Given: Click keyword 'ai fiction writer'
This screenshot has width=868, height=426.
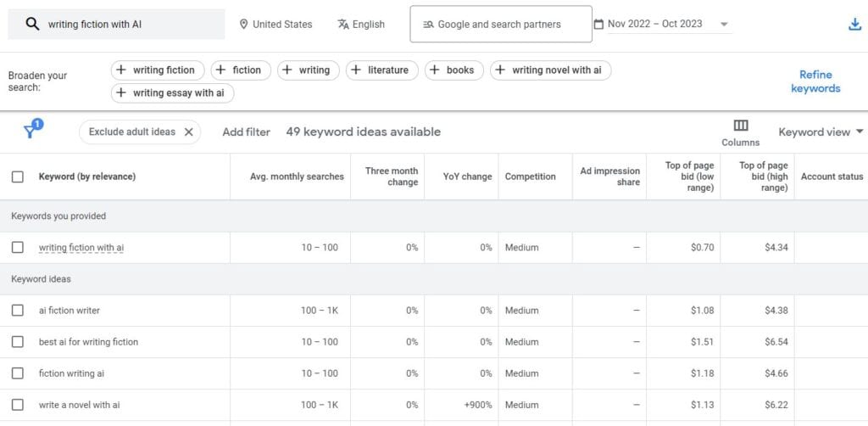Looking at the screenshot, I should [x=70, y=311].
